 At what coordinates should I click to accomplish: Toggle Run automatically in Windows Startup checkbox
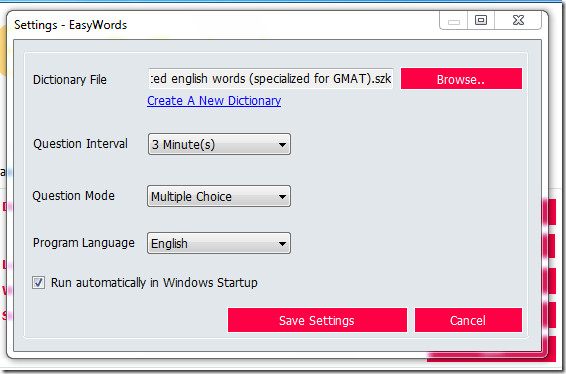(x=38, y=282)
